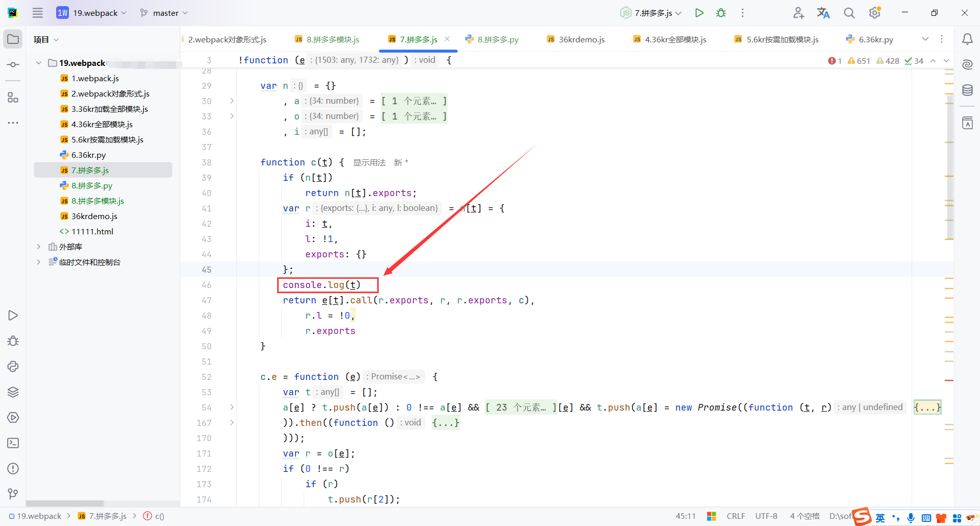Open the main menu hamburger
Viewport: 980px width, 526px height.
pyautogui.click(x=37, y=13)
